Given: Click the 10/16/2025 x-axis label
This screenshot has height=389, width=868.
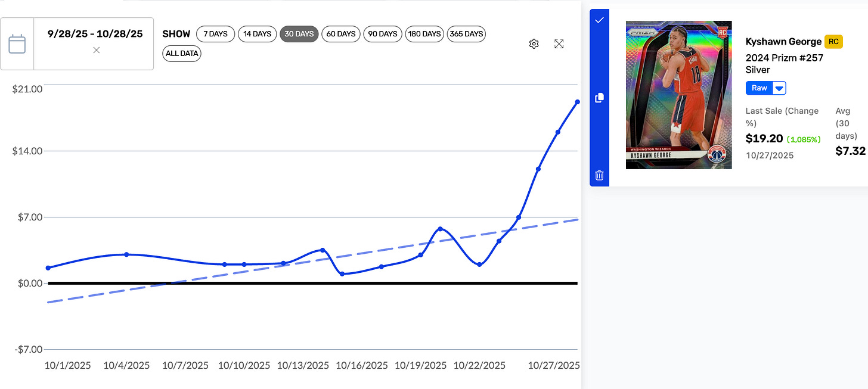Looking at the screenshot, I should tap(362, 365).
